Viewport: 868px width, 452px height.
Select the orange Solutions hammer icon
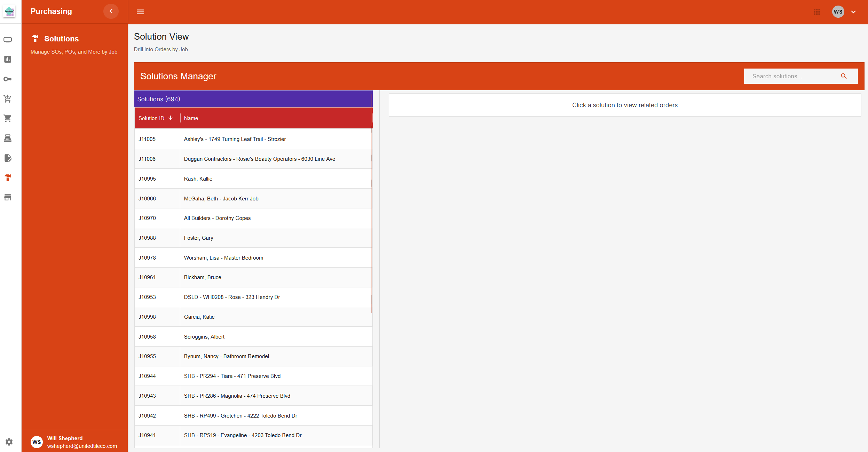pos(8,178)
